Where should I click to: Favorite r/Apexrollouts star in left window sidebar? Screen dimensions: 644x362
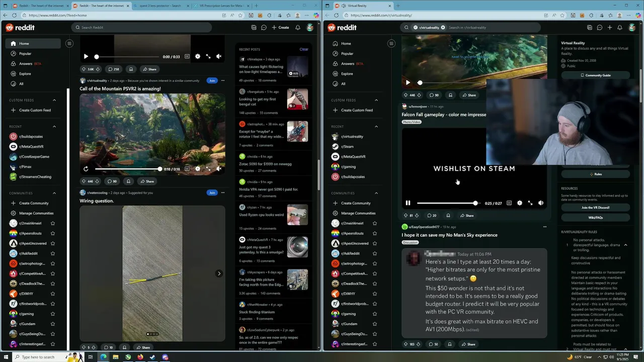(53, 233)
